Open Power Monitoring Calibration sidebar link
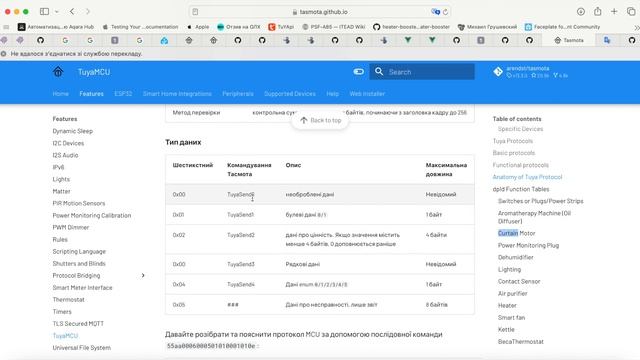This screenshot has width=640, height=360. (92, 215)
